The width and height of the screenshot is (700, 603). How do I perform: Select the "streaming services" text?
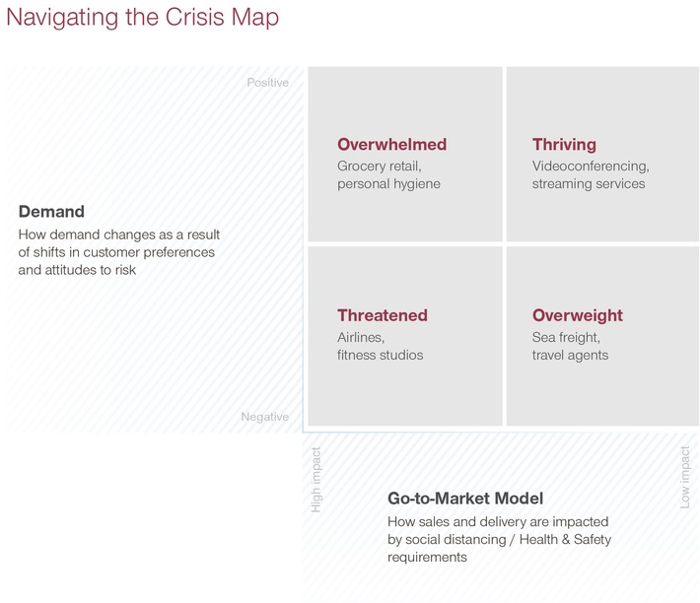[x=589, y=184]
